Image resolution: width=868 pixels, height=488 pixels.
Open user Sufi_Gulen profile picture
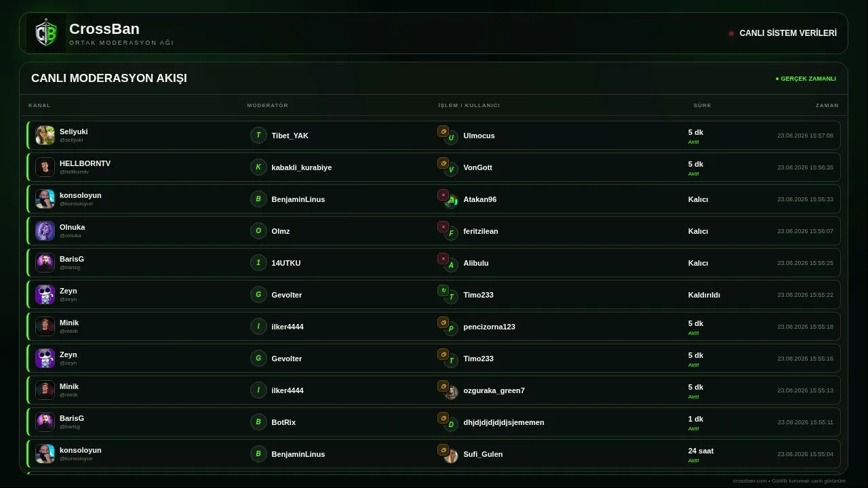(451, 456)
